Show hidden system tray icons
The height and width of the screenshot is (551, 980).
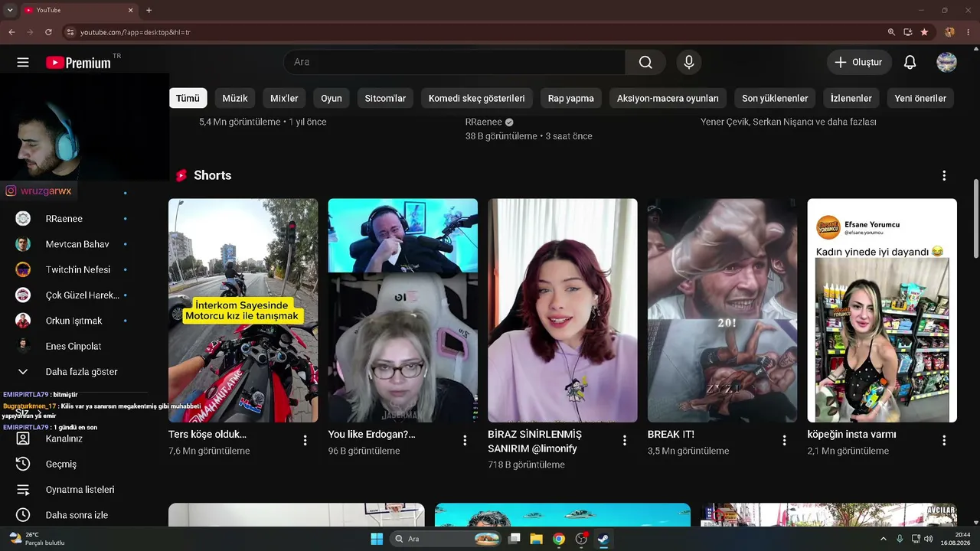coord(884,539)
